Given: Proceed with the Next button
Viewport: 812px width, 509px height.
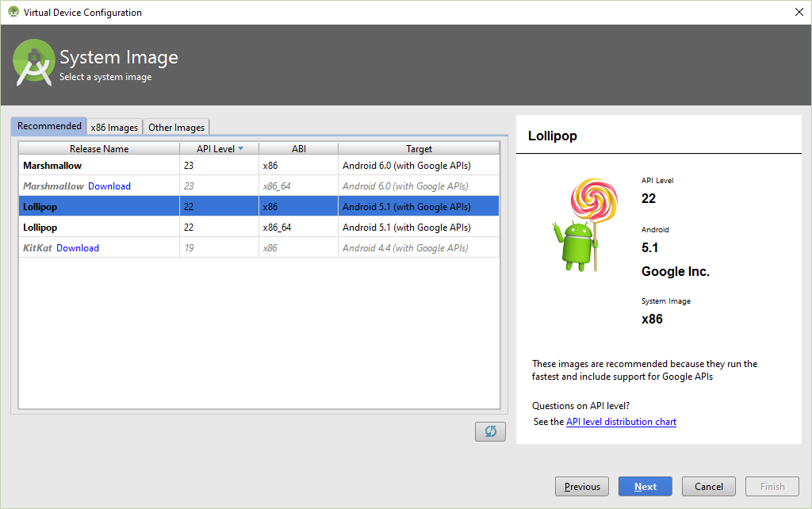Looking at the screenshot, I should point(645,486).
